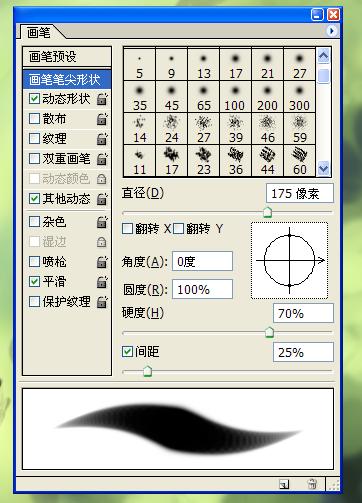This screenshot has height=503, width=362.
Task: Click the 硬度 hardness slider handle
Action: point(269,332)
